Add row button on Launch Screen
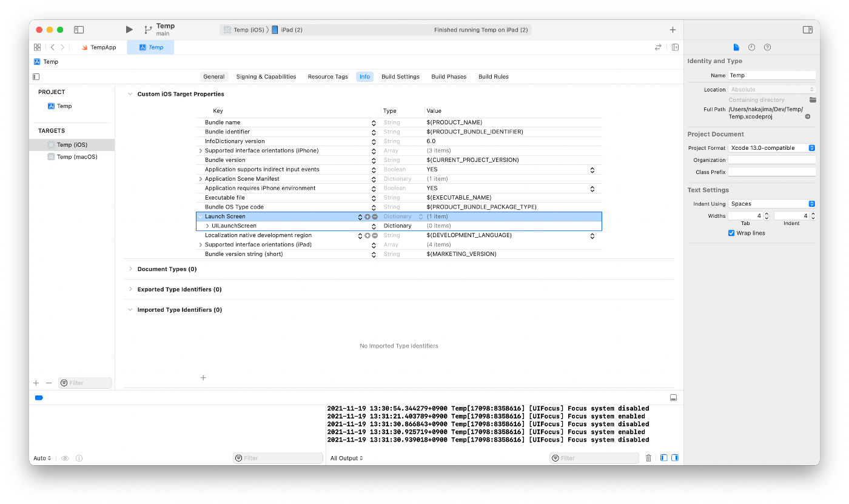This screenshot has height=504, width=849. (x=367, y=217)
